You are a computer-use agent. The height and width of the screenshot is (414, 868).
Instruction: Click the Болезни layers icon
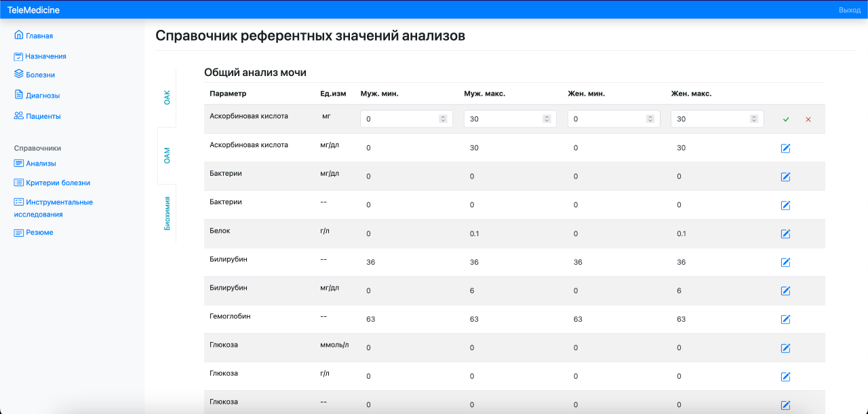[19, 74]
